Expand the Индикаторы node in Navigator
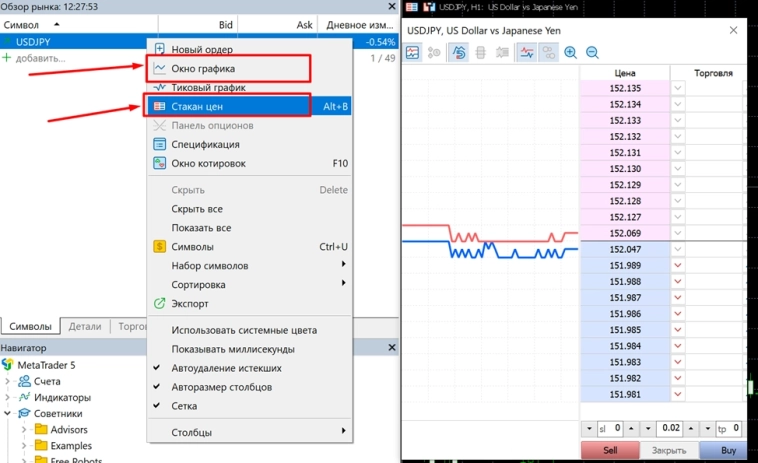 pyautogui.click(x=7, y=397)
